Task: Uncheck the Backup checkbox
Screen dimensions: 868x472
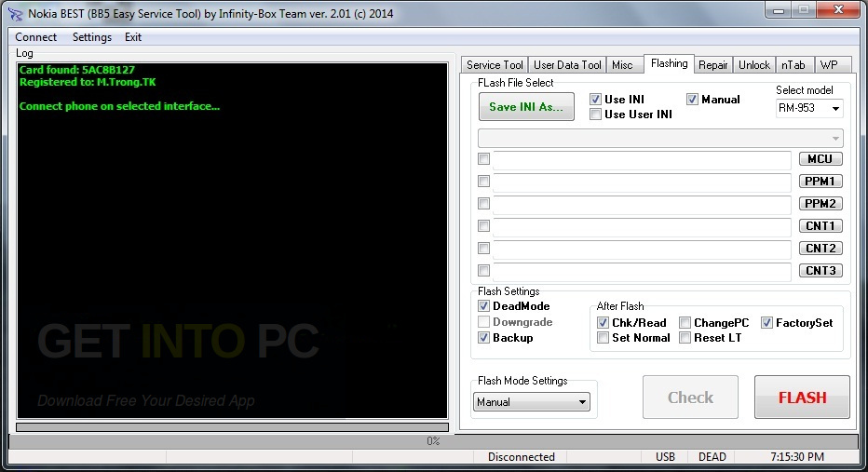Action: click(483, 338)
